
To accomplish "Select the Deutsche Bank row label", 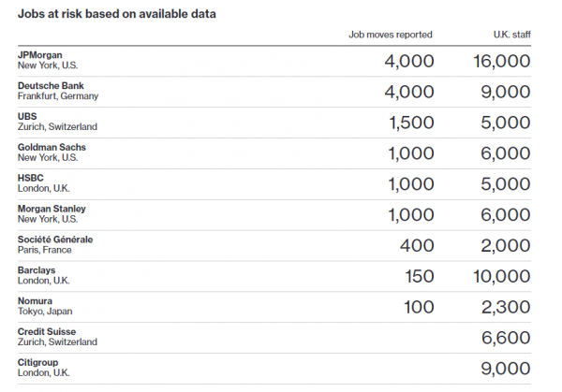I will (x=51, y=86).
